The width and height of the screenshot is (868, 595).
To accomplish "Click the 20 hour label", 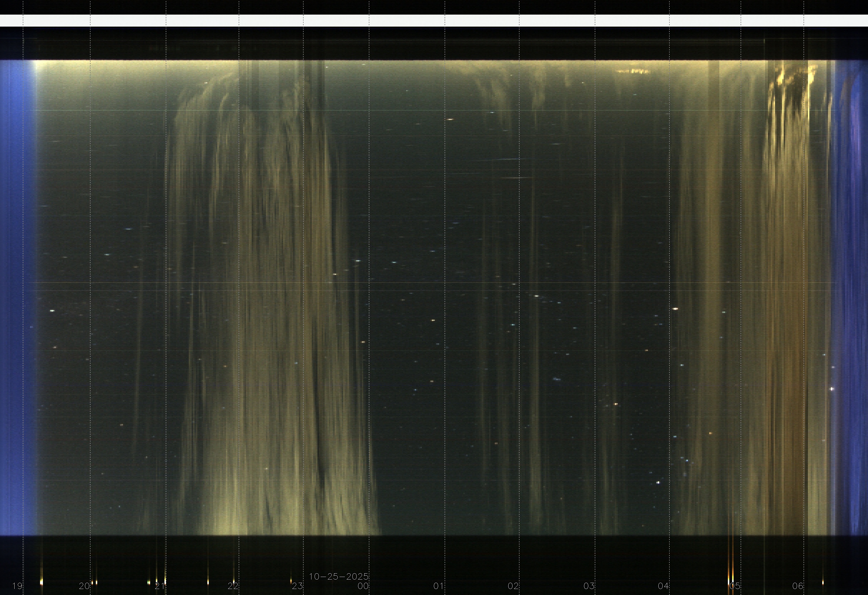I will 84,586.
